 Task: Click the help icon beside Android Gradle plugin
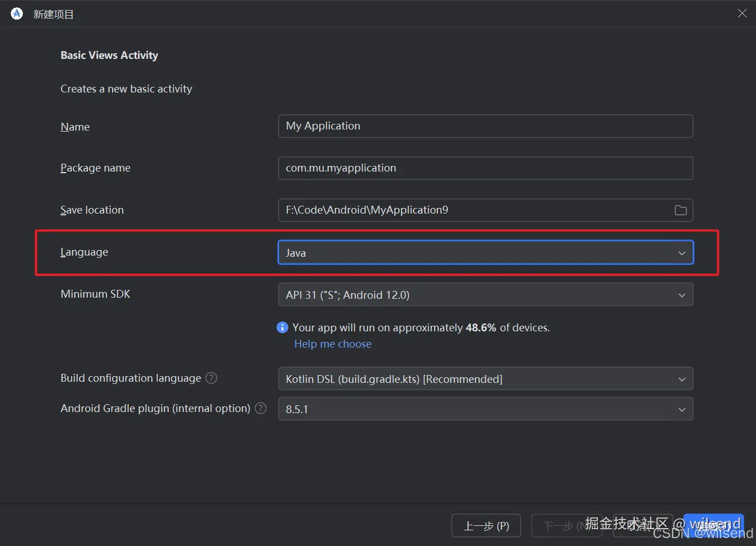pos(261,408)
